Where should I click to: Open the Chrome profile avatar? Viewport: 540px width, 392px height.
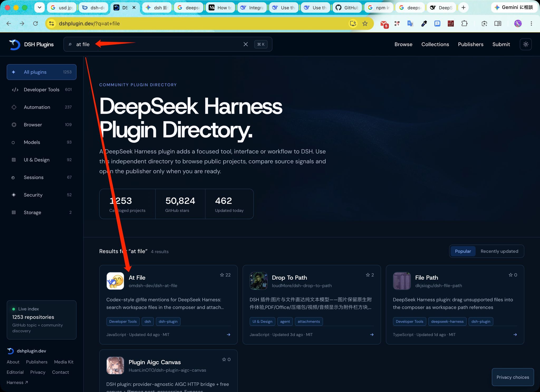(518, 23)
